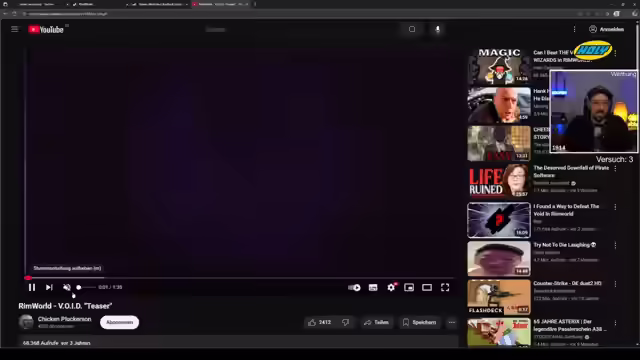Click the volume slider
This screenshot has height=360, width=640.
coord(86,287)
